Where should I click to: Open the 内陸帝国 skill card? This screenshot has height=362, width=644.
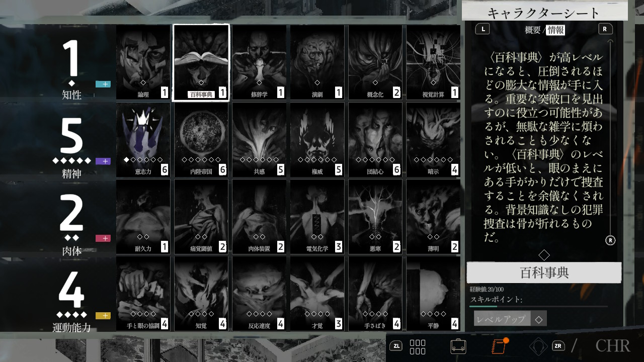coord(201,140)
